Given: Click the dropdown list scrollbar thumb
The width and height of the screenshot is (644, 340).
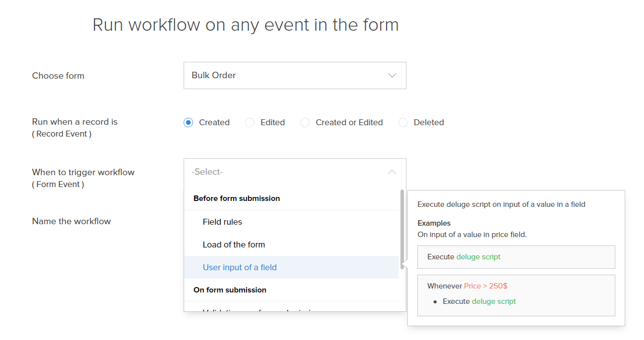Looking at the screenshot, I should [402, 228].
